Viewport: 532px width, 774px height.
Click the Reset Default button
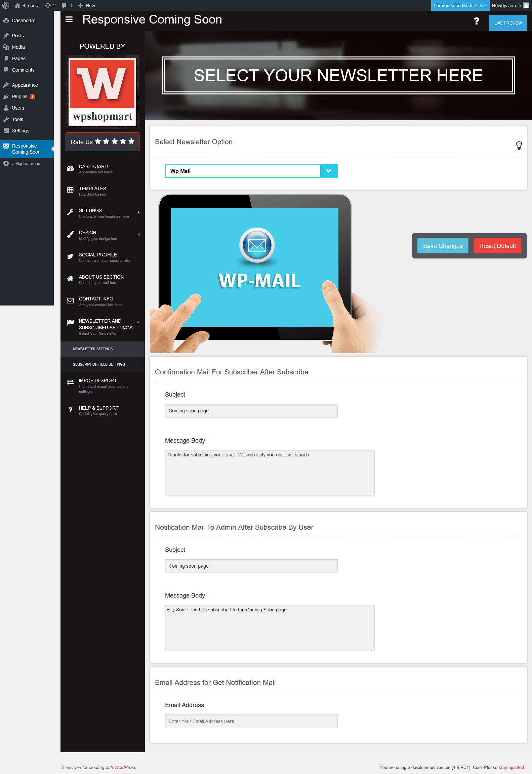(x=497, y=246)
